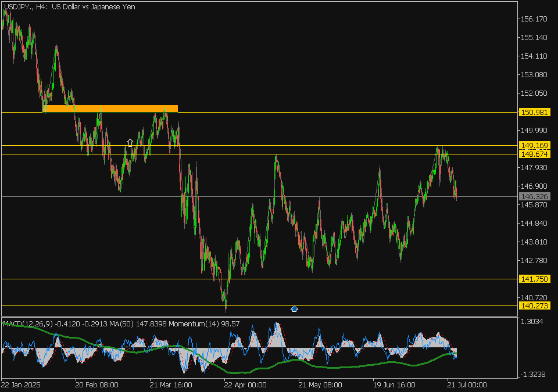Select the orange rectangle zone above 150.981
Viewport: 558px width, 392px height.
[110, 109]
